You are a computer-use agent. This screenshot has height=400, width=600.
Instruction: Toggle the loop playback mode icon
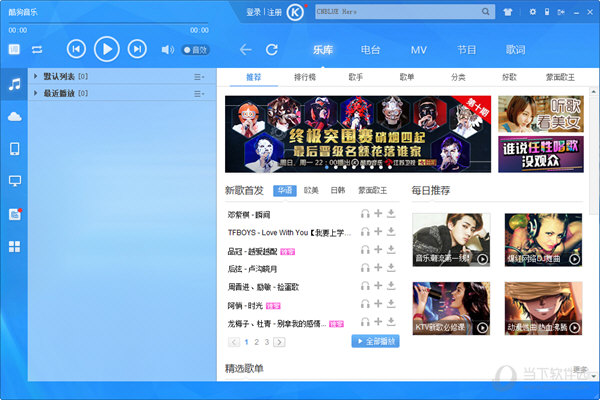coord(37,49)
